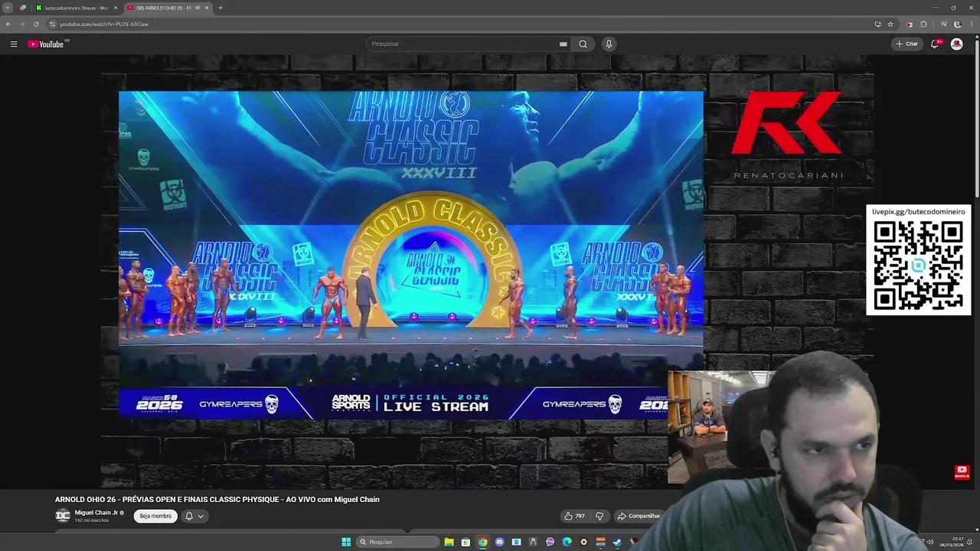
Task: Open the YouTube account avatar menu
Action: tap(956, 44)
